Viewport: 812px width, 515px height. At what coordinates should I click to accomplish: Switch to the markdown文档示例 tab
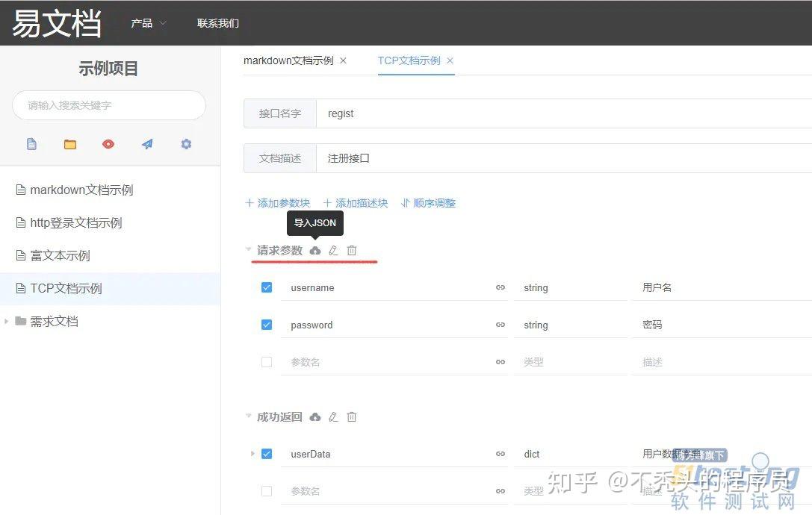tap(288, 60)
